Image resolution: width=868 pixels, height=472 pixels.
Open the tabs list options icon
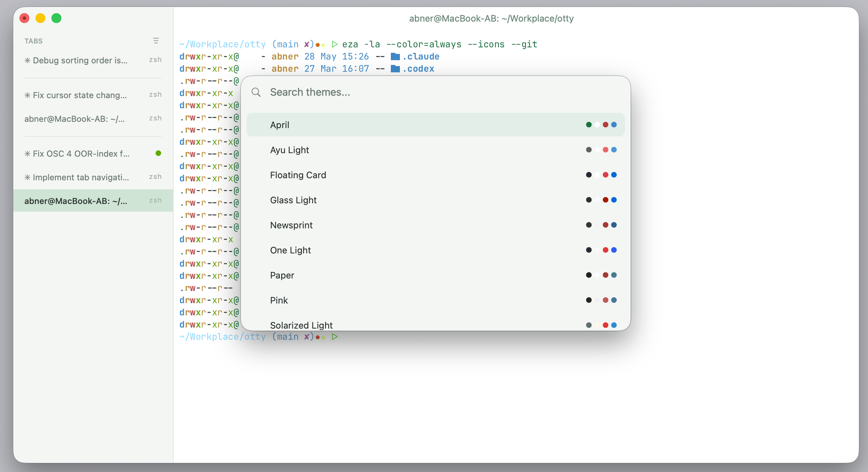pos(156,41)
